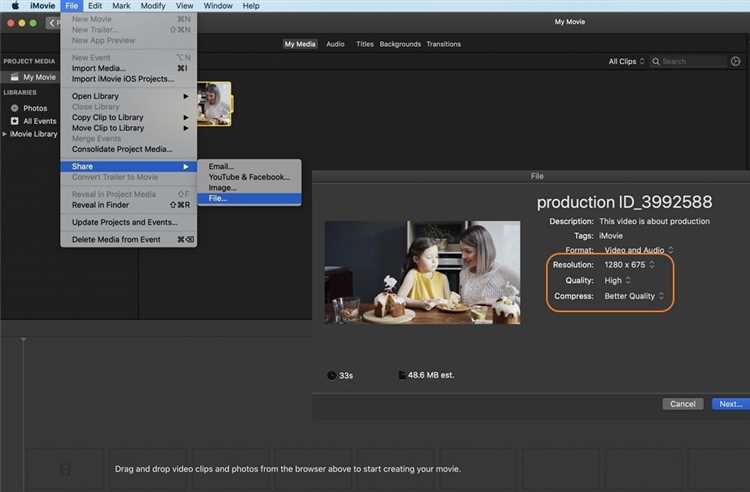
Task: Expand the Open Library submenu
Action: click(x=129, y=96)
